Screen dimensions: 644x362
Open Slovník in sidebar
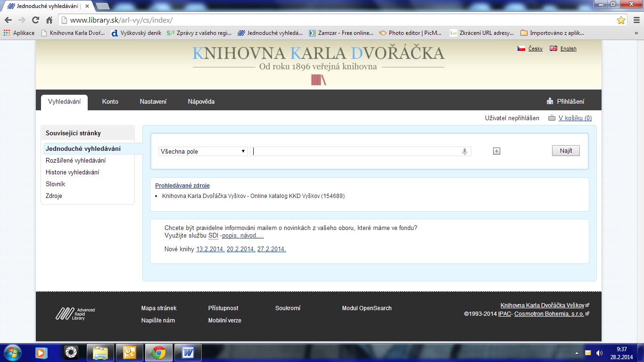[56, 184]
